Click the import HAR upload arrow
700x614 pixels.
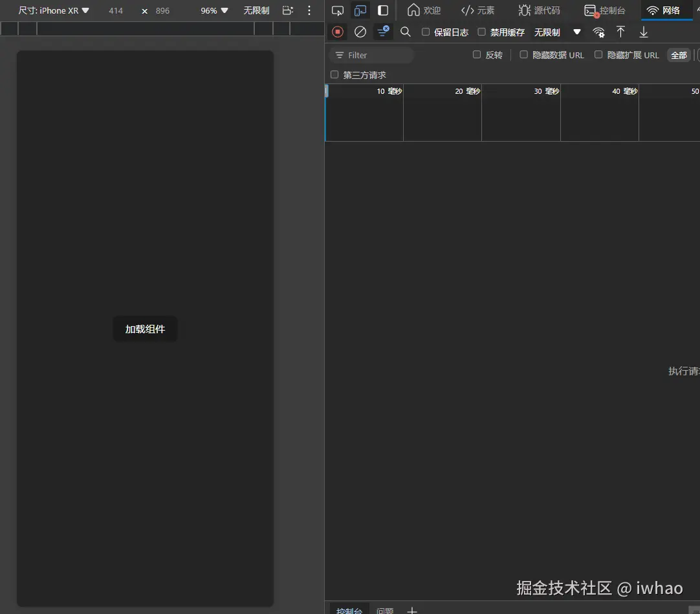620,32
